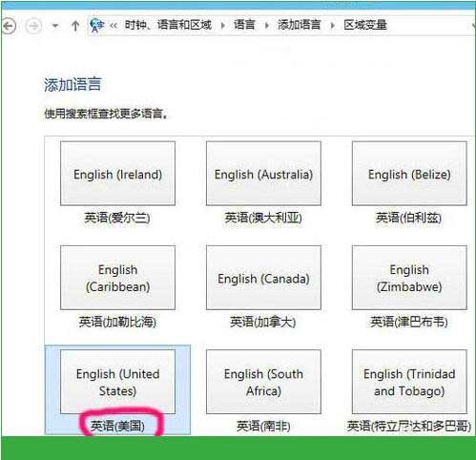The width and height of the screenshot is (476, 460).
Task: Go up one level with Up arrow
Action: [x=75, y=26]
